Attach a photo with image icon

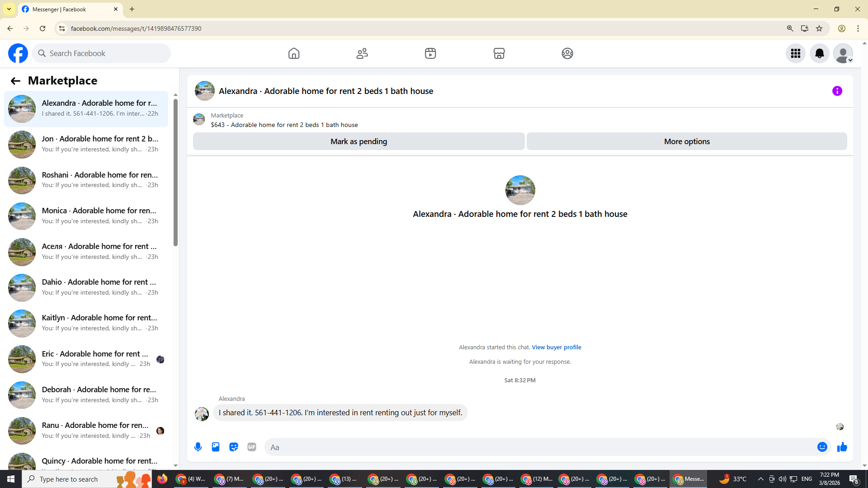point(216,447)
